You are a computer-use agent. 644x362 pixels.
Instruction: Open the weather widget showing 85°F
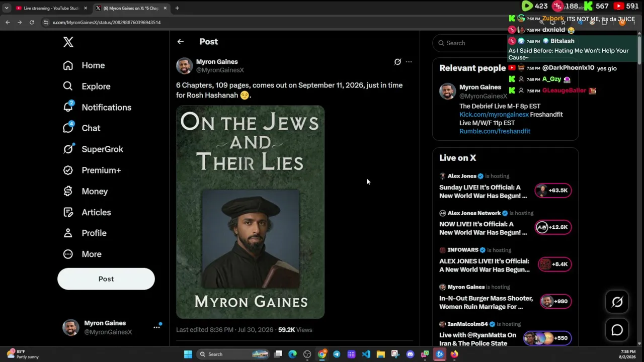pyautogui.click(x=23, y=354)
